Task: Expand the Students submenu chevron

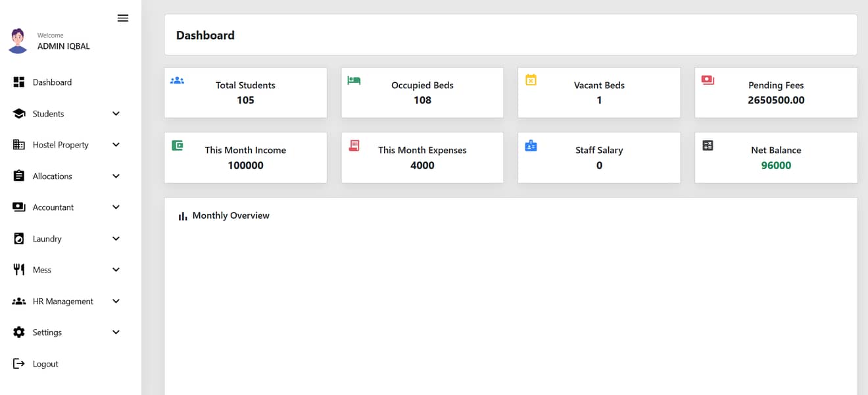Action: [x=116, y=114]
